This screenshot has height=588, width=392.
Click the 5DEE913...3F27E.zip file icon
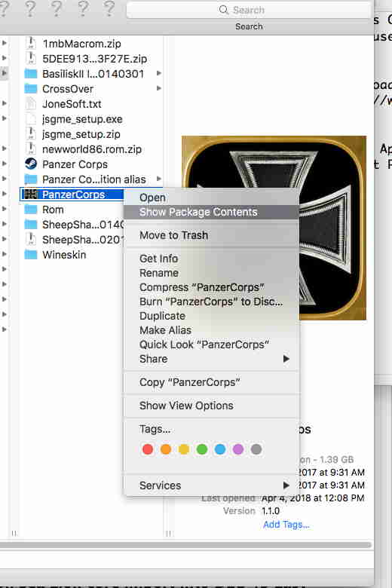tap(31, 59)
